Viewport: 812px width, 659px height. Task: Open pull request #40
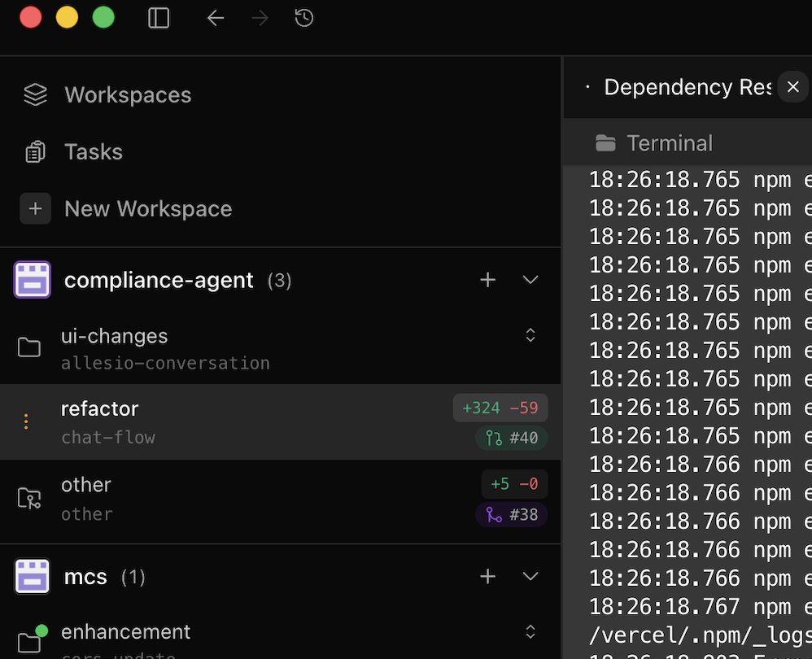[511, 438]
